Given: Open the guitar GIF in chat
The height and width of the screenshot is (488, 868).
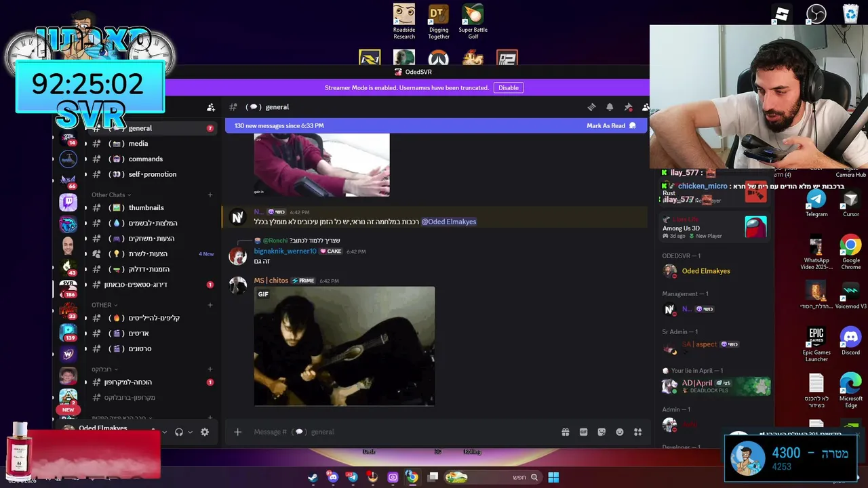Looking at the screenshot, I should [x=344, y=346].
